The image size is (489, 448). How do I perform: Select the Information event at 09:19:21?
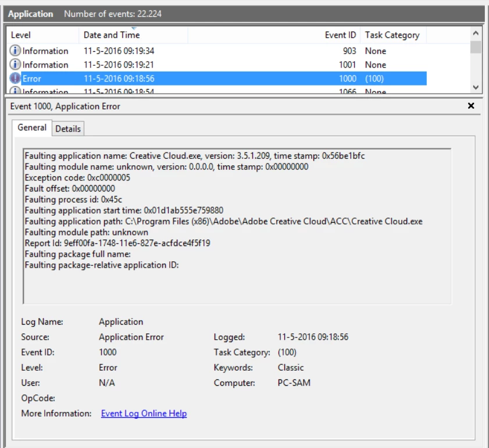217,65
